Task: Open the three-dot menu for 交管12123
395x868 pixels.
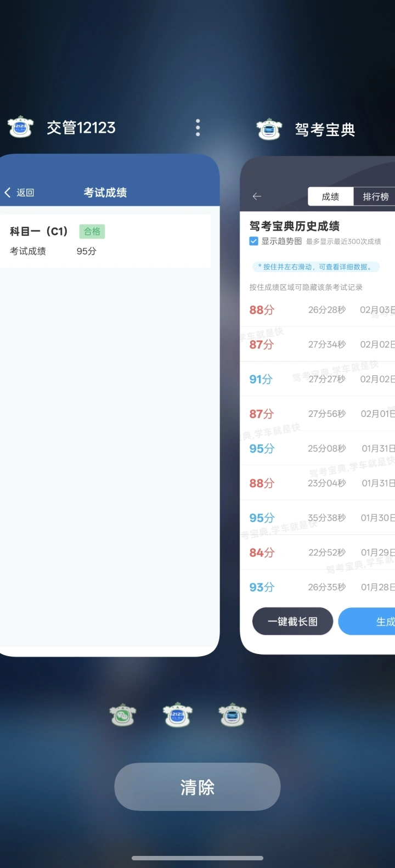Action: (x=198, y=127)
